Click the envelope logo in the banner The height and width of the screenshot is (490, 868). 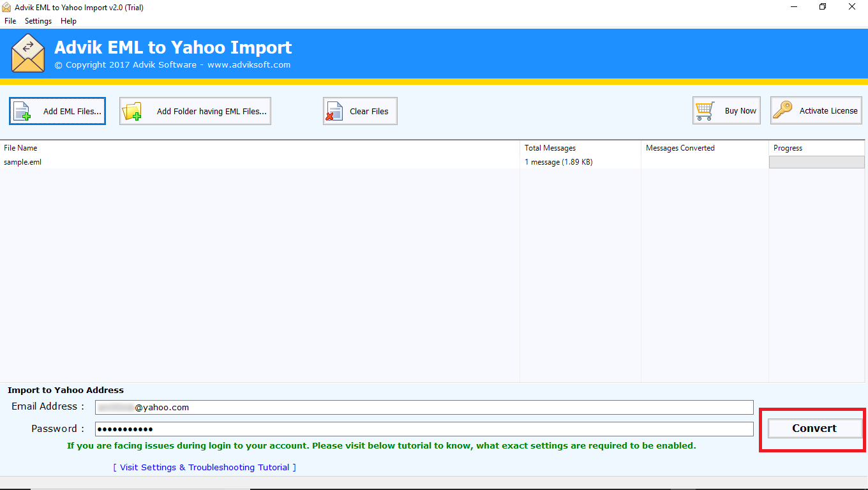click(28, 54)
